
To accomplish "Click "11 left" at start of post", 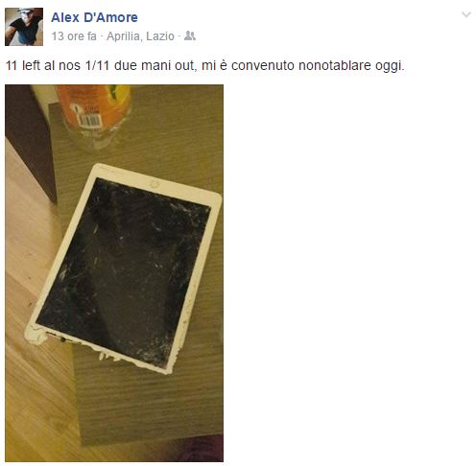I will click(x=23, y=65).
